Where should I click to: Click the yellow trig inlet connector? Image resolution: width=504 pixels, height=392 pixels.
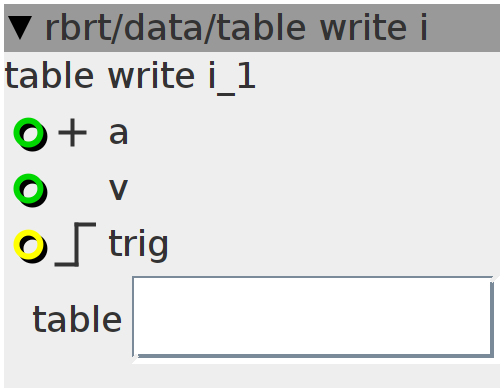[30, 246]
